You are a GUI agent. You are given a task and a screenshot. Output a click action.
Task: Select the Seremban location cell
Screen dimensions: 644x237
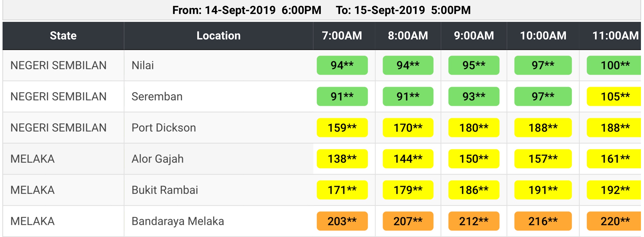pyautogui.click(x=157, y=97)
